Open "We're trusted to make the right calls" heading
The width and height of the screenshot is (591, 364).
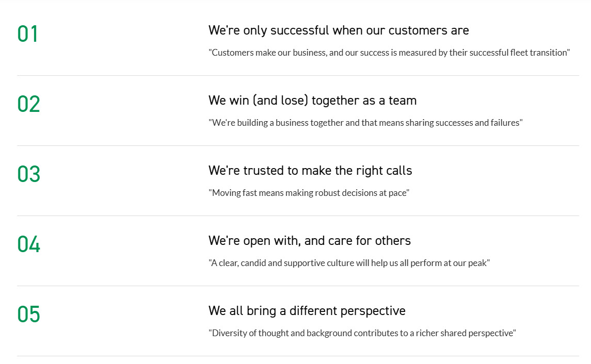pos(310,171)
